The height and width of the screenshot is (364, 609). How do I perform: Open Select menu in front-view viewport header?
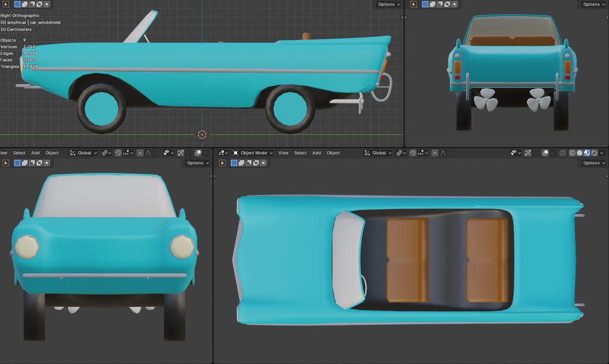(x=19, y=153)
